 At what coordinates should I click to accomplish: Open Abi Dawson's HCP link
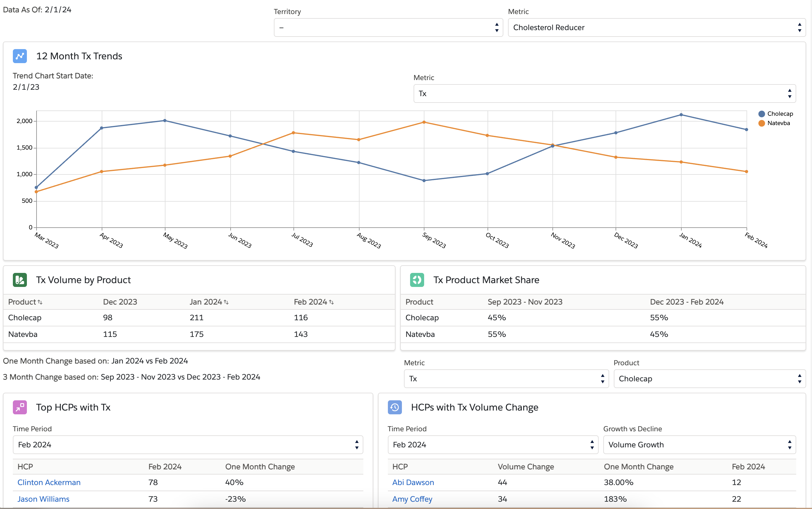[x=413, y=482]
